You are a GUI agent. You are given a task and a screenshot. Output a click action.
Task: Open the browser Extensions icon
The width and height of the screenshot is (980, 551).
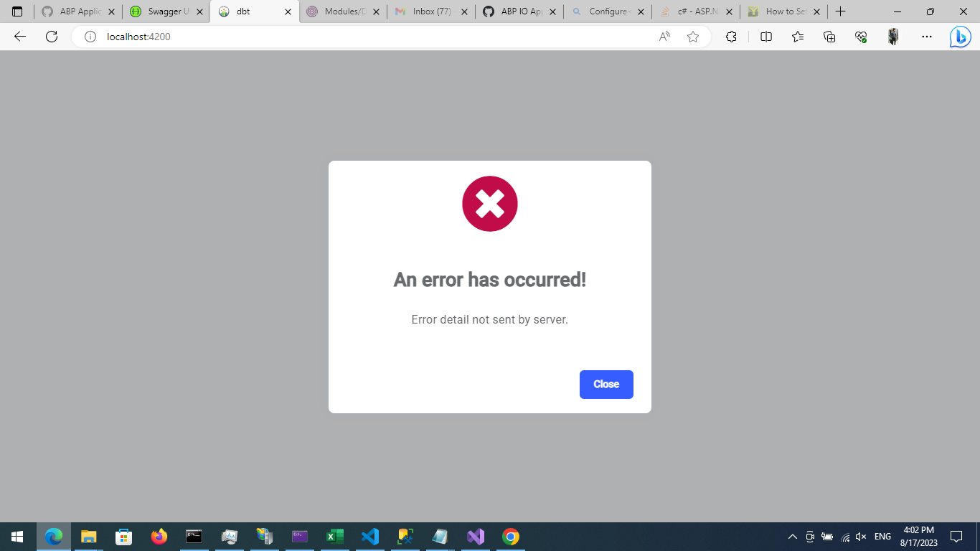pos(731,36)
